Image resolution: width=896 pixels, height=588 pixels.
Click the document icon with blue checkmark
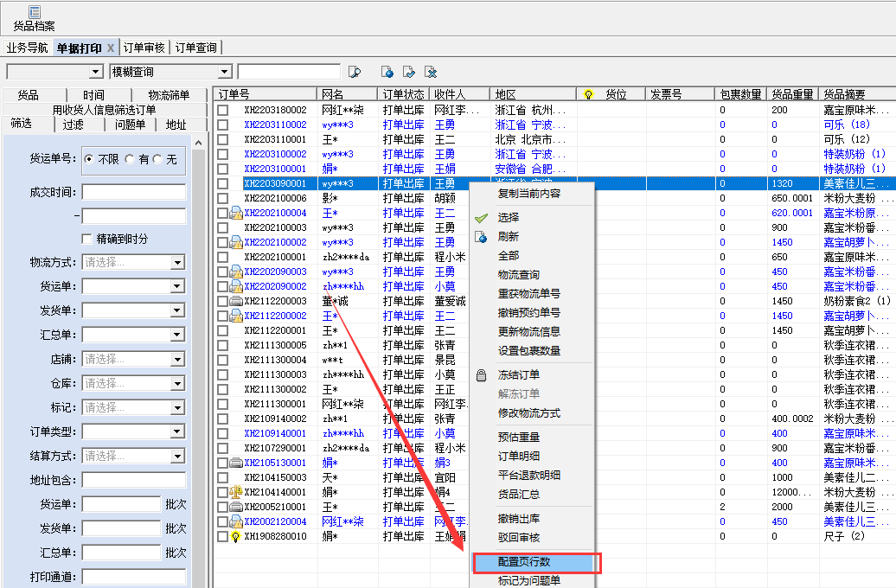click(x=408, y=72)
